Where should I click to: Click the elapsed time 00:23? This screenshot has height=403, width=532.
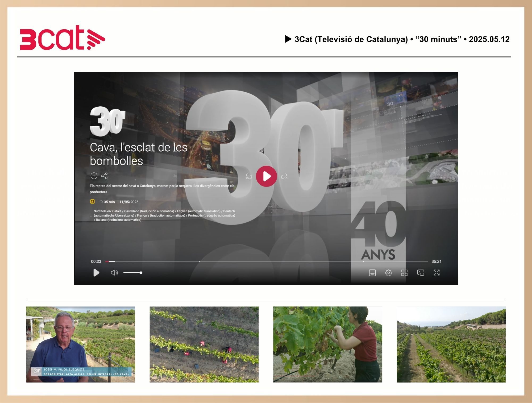coord(96,261)
